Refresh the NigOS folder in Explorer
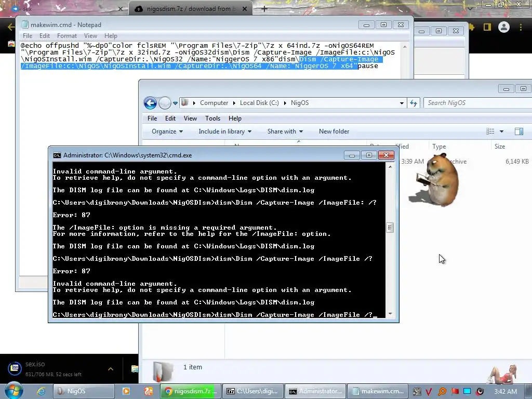532x399 pixels. point(413,103)
